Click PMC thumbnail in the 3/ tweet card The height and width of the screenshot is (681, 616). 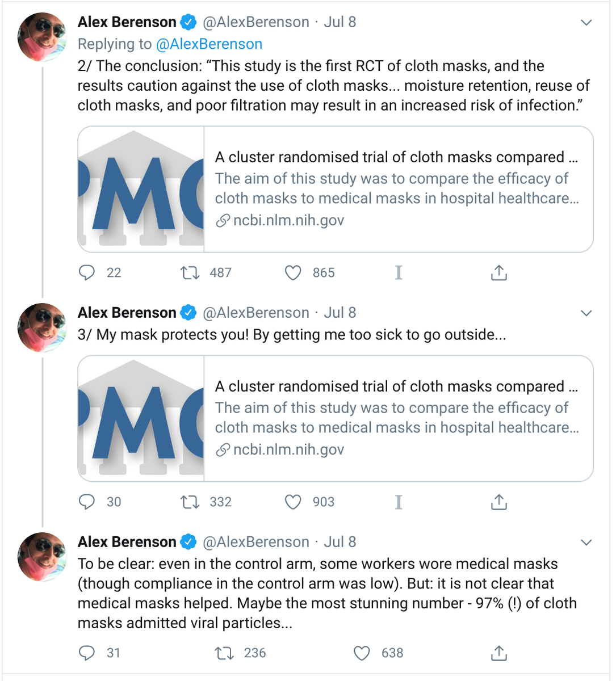(x=141, y=419)
